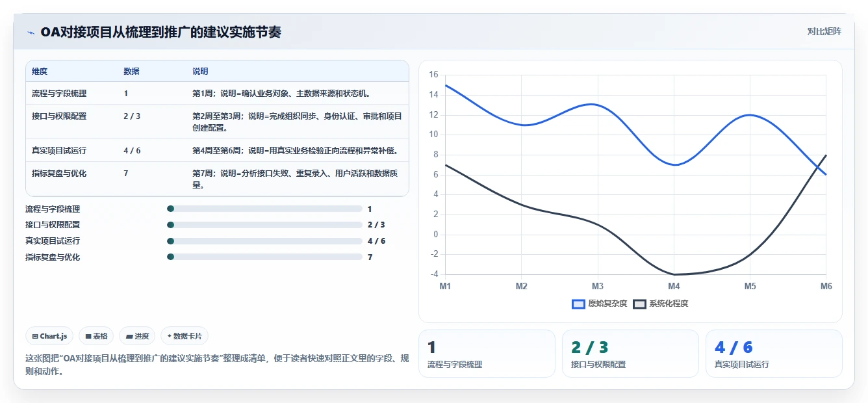Click the M3 x-axis label
Viewport: 868px width, 403px height.
coord(598,286)
